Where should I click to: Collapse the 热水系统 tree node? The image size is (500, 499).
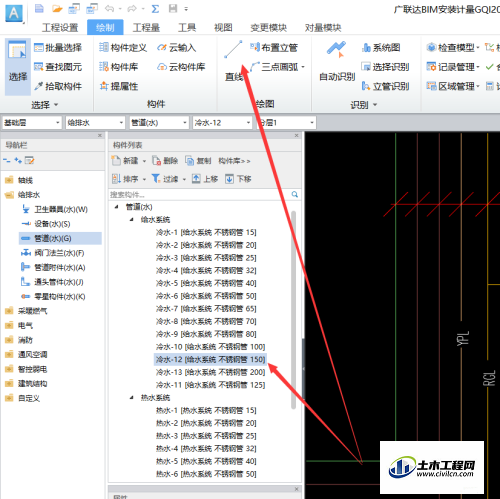pos(132,397)
